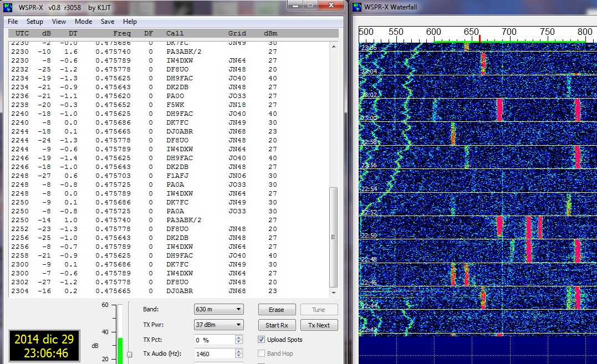Click the Erase button
597x364 pixels.
pos(277,310)
